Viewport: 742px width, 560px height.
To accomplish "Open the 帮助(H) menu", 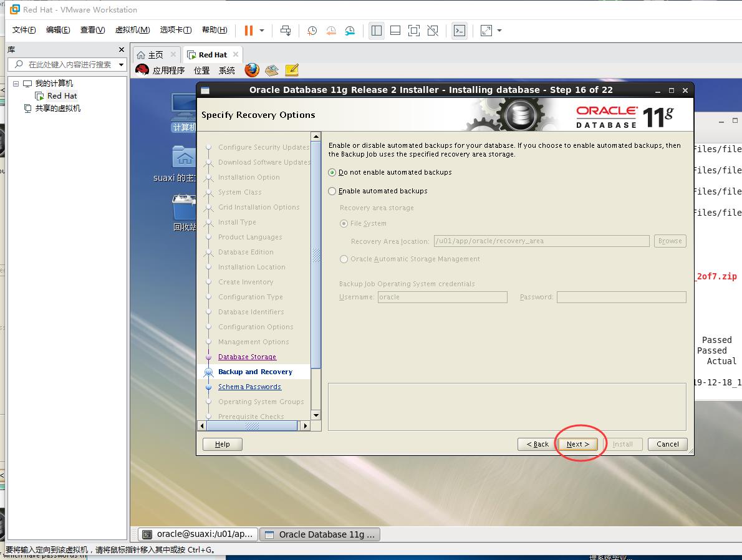I will [214, 30].
